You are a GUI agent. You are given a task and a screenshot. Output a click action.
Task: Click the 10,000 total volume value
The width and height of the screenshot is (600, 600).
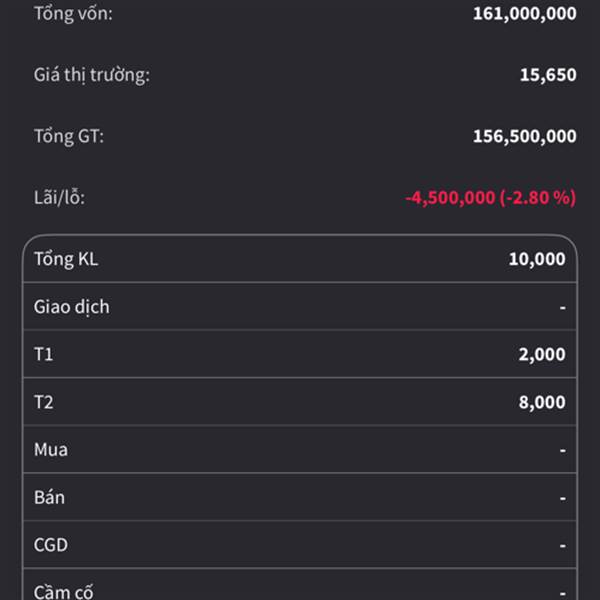[536, 259]
